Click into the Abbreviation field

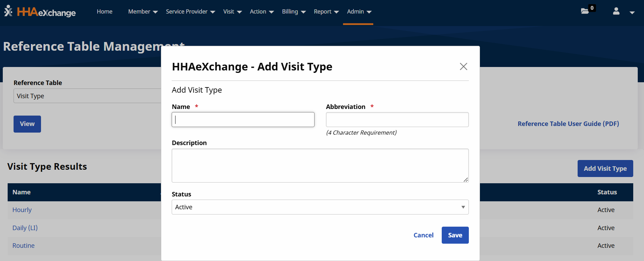pyautogui.click(x=397, y=120)
